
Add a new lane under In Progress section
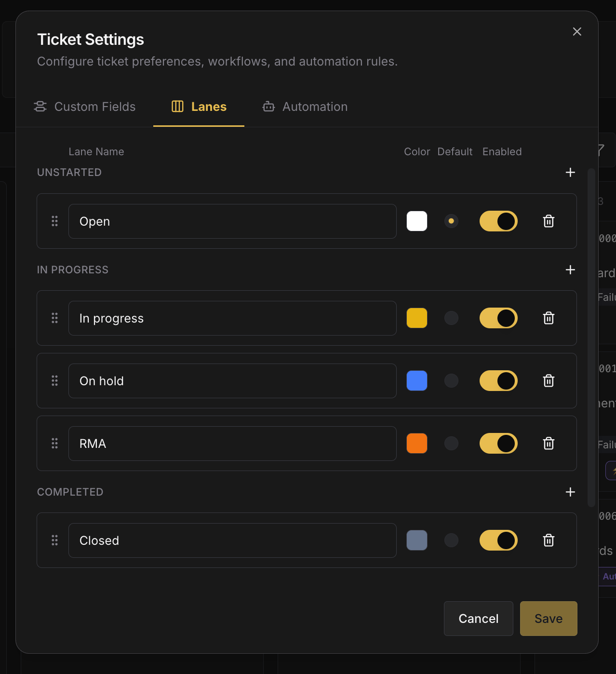point(570,270)
